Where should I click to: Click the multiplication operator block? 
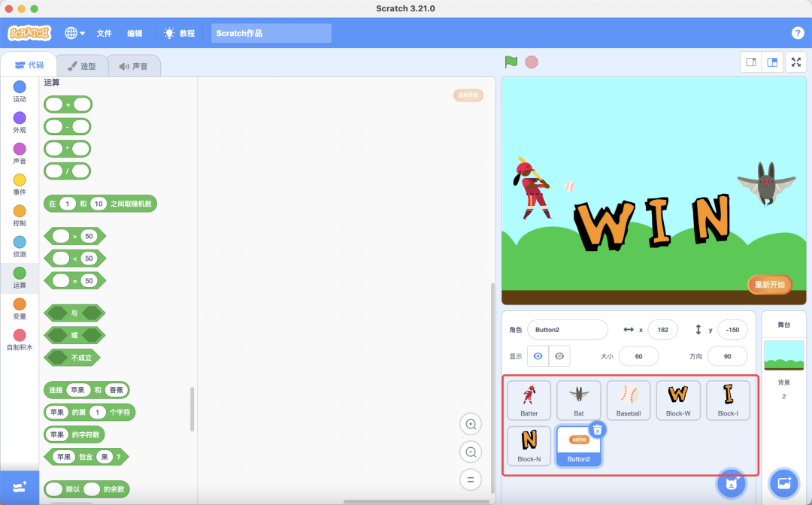tap(68, 149)
